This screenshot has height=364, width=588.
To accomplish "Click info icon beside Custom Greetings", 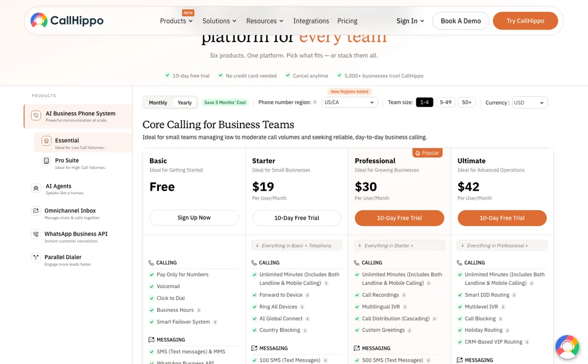I will coord(410,330).
